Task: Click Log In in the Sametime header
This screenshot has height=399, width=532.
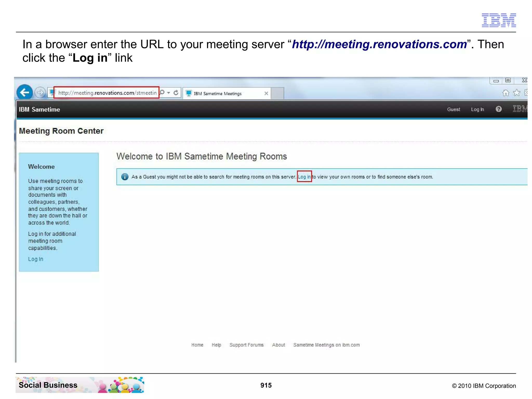Action: click(x=477, y=109)
